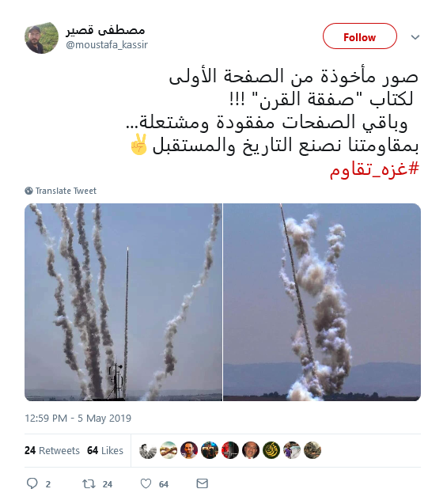
Task: Click the reply speech bubble icon
Action: tap(32, 483)
